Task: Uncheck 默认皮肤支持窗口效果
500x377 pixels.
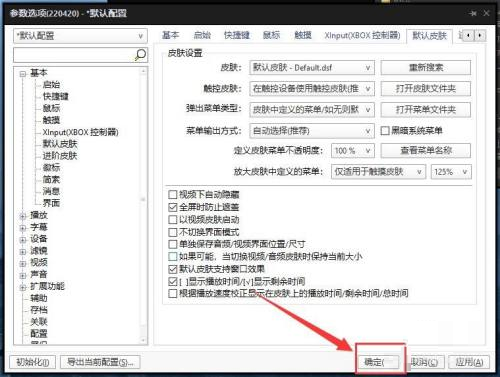Action: pos(173,269)
